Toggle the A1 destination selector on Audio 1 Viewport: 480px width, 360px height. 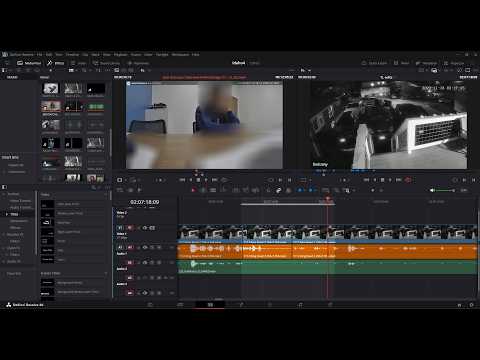[x=120, y=247]
